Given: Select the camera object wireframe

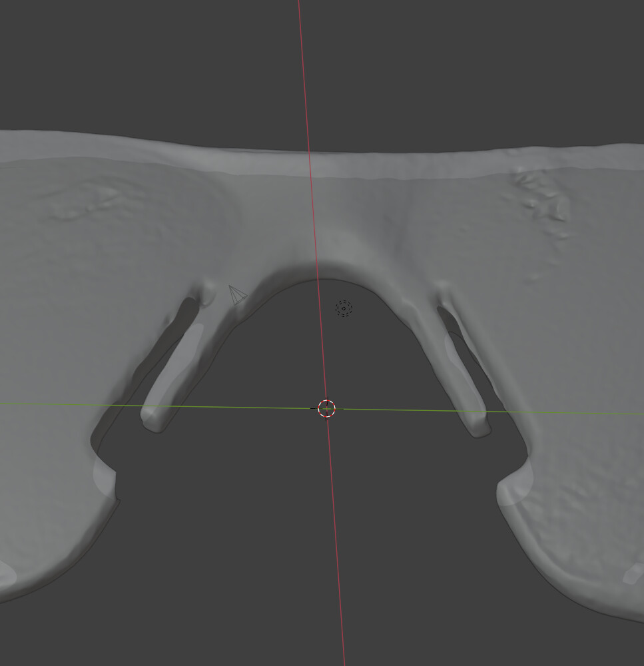Looking at the screenshot, I should click(x=237, y=294).
